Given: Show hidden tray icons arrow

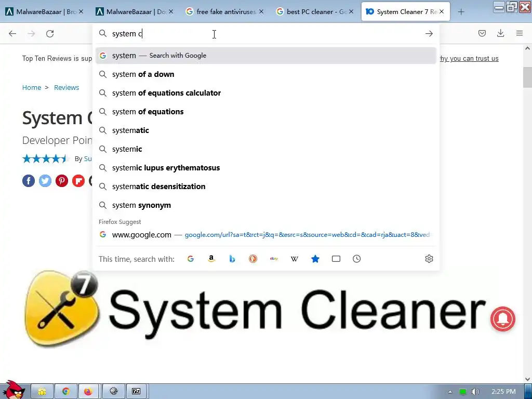Looking at the screenshot, I should tap(450, 392).
